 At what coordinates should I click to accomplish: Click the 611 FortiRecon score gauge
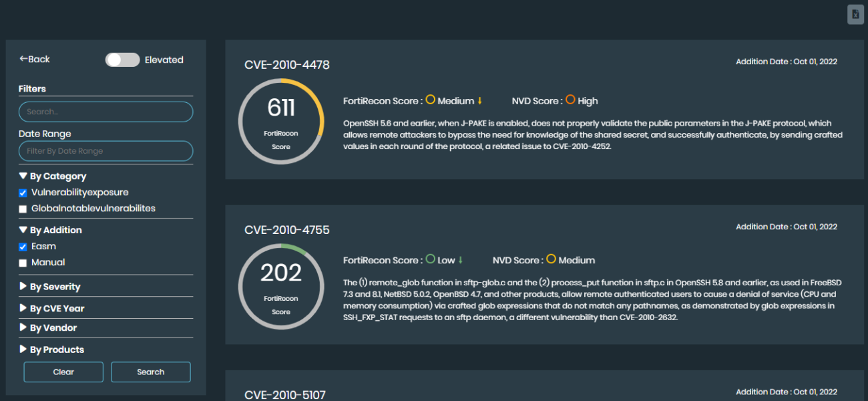tap(281, 121)
